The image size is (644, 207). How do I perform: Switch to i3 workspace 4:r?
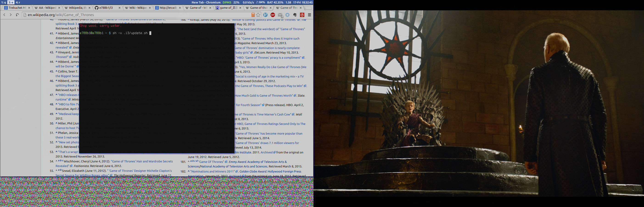pyautogui.click(x=18, y=2)
